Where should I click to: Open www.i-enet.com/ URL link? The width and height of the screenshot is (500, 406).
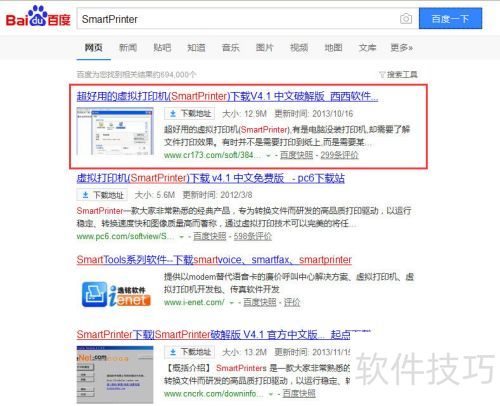tap(194, 302)
